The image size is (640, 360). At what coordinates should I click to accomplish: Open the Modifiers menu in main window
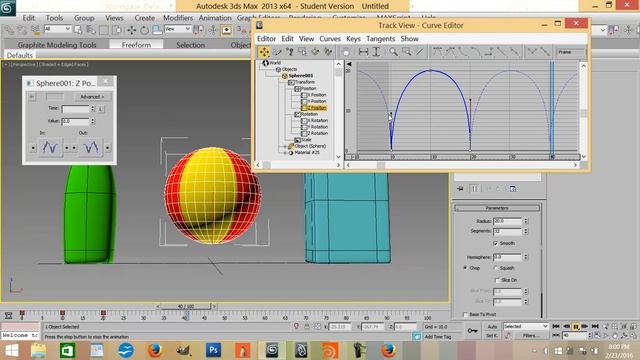[x=178, y=18]
